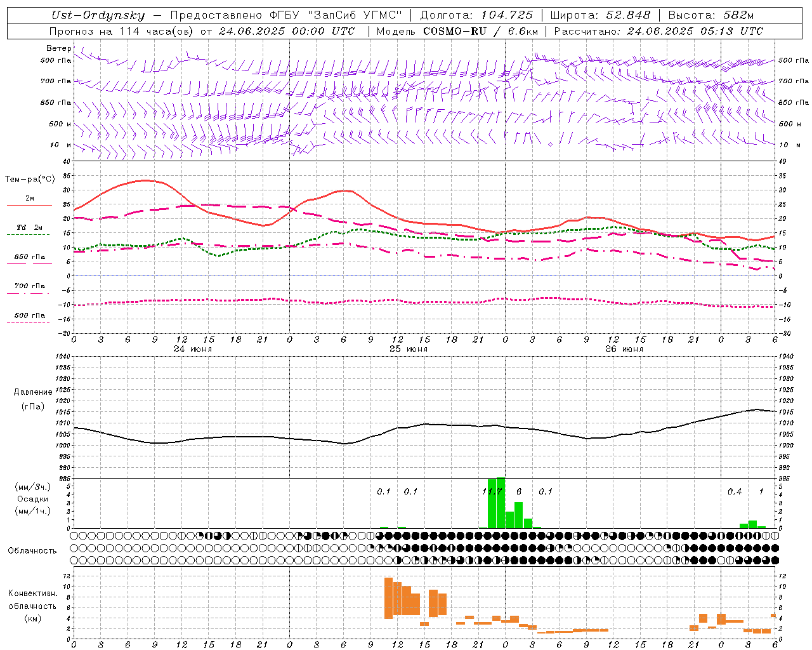
Task: Click the "Ветер" wind panel label
Action: pyautogui.click(x=59, y=48)
